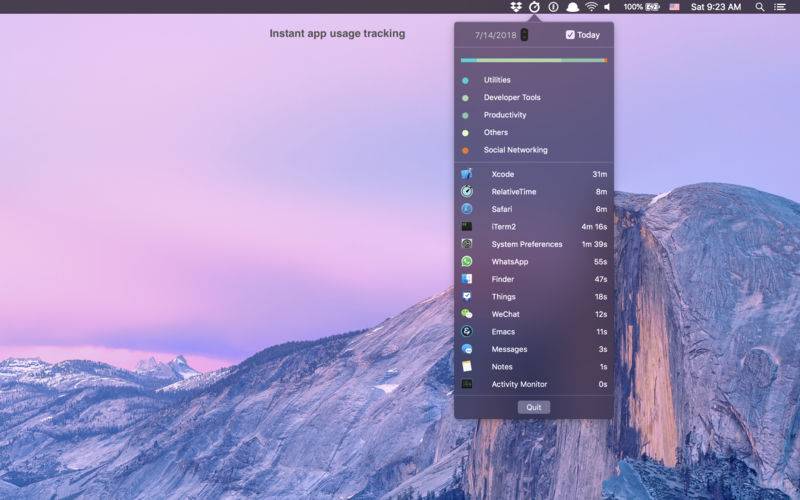The image size is (800, 500).
Task: Open the Notification Center list icon
Action: pyautogui.click(x=780, y=7)
